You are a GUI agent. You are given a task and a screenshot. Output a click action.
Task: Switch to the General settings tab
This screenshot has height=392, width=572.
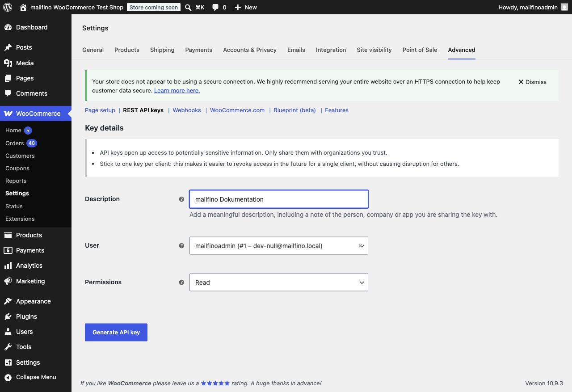(x=93, y=50)
